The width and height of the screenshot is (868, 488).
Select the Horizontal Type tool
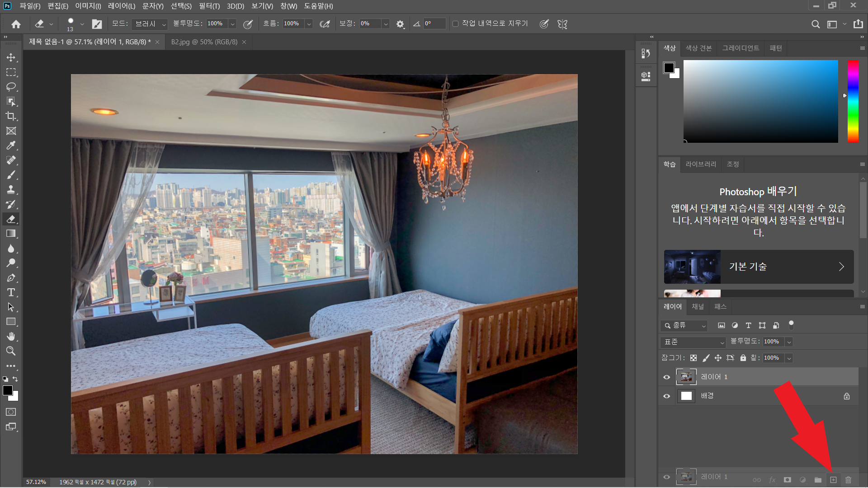tap(11, 292)
